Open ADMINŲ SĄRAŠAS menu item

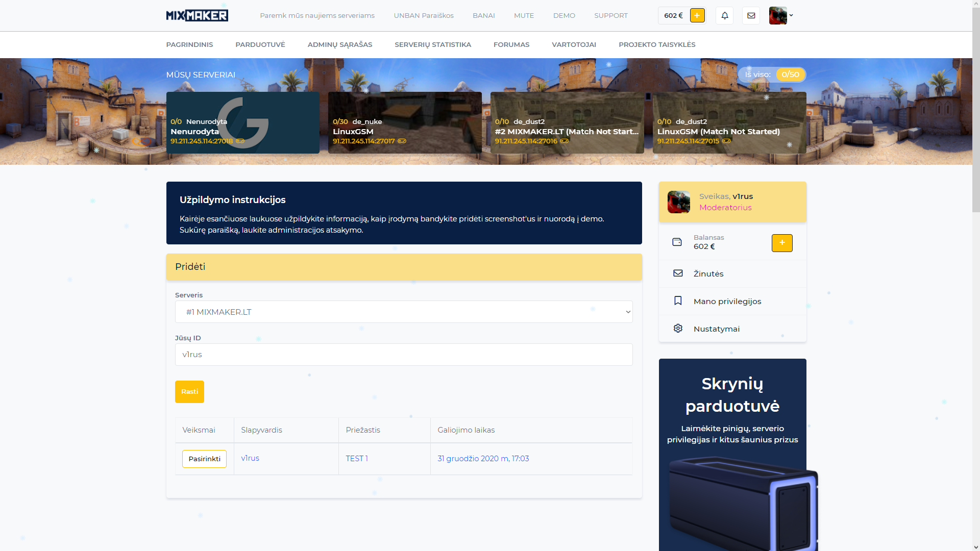[340, 44]
